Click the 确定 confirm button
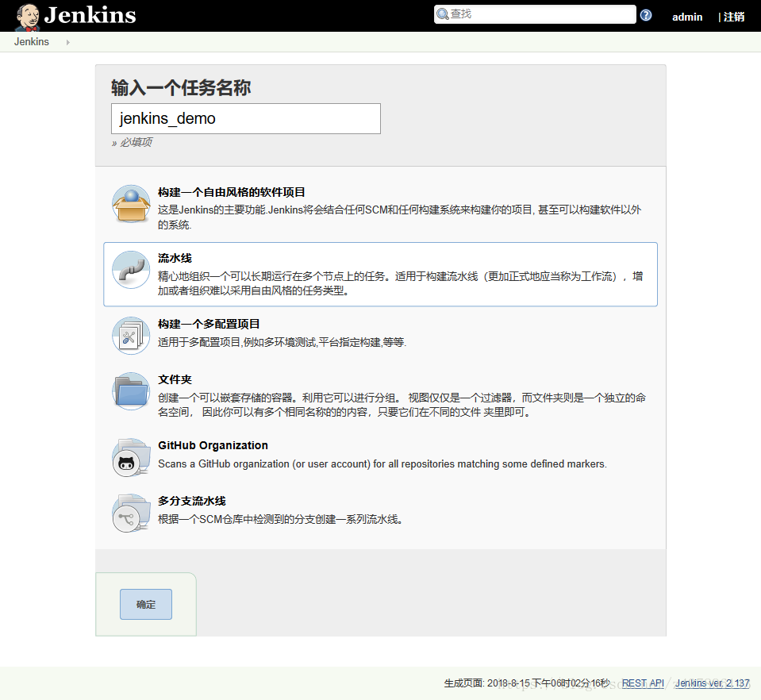This screenshot has height=700, width=761. click(x=145, y=605)
